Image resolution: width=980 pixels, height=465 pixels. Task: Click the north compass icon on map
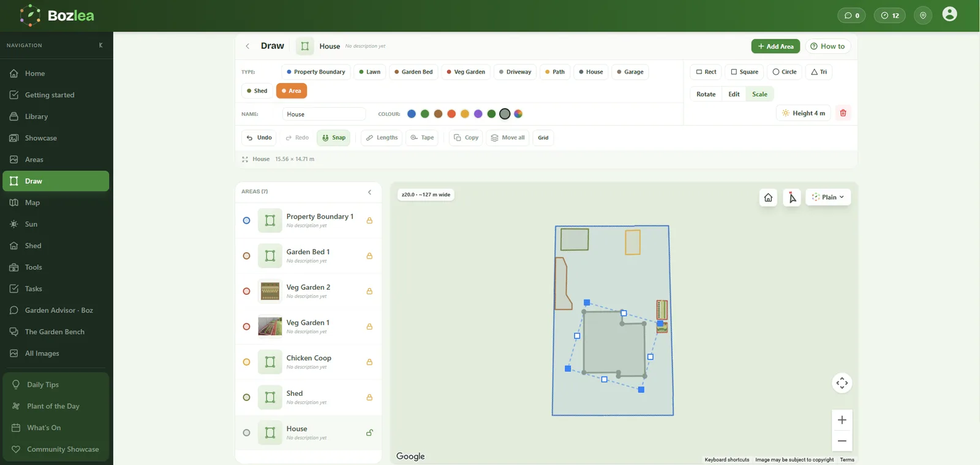pos(792,197)
